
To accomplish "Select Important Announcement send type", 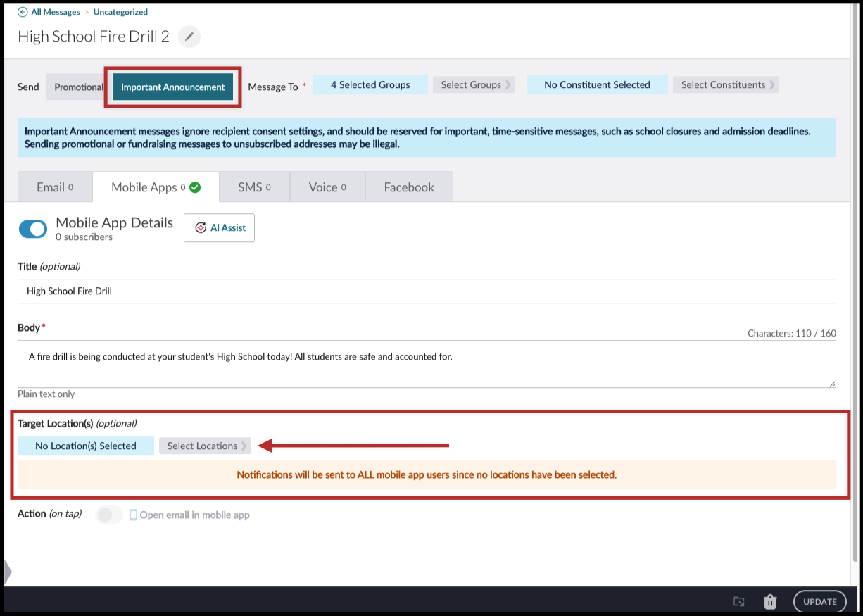I will pyautogui.click(x=172, y=87).
